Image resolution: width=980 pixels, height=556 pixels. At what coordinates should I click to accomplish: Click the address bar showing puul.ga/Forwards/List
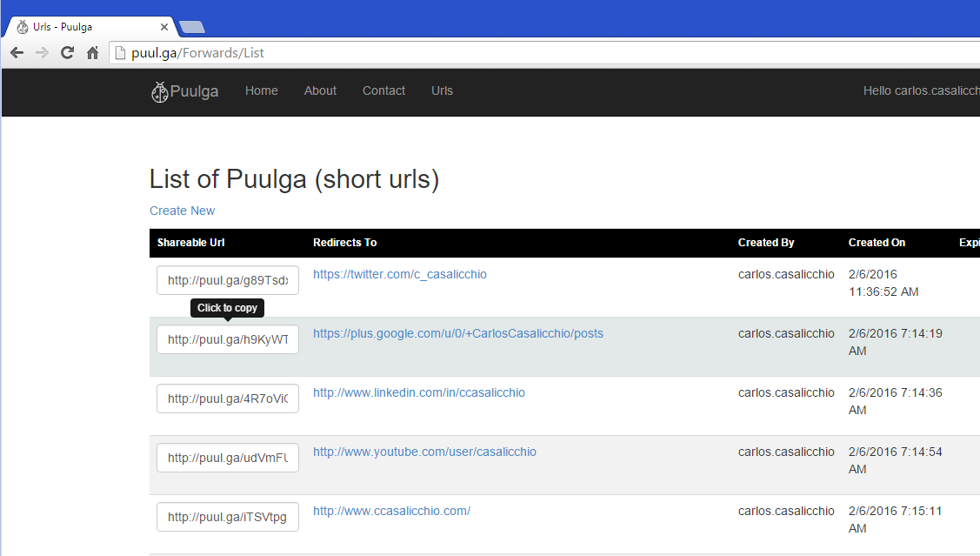[522, 53]
